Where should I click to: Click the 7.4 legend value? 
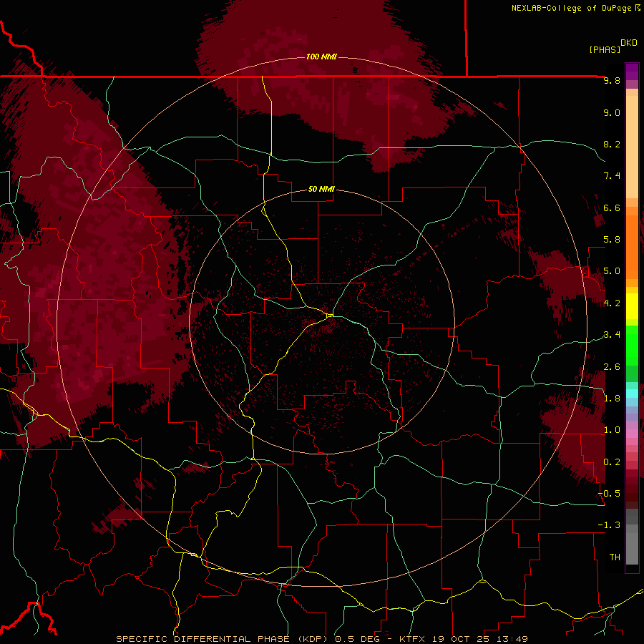click(612, 176)
